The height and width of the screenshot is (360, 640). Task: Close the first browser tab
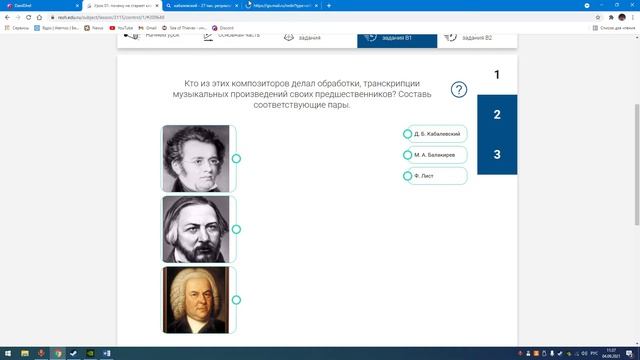tap(77, 6)
